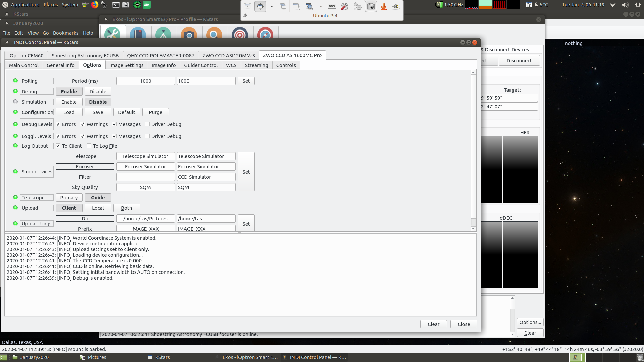Select Primary telescope button
The height and width of the screenshot is (362, 644).
(x=69, y=197)
